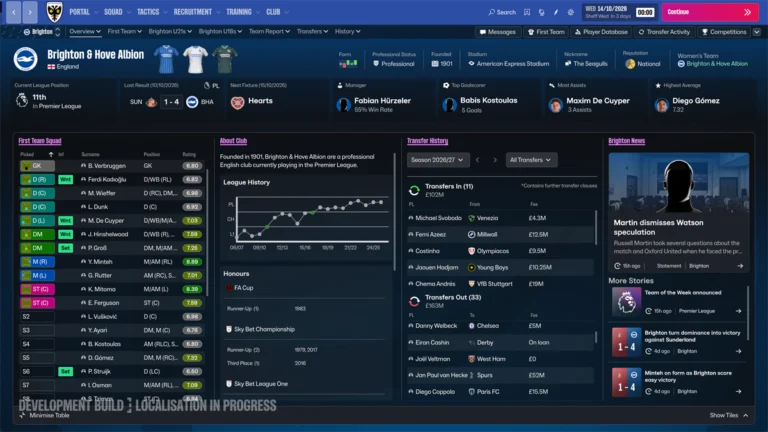768x432 pixels.
Task: Open the Martin dismisses Watson speculation story
Action: pyautogui.click(x=678, y=212)
